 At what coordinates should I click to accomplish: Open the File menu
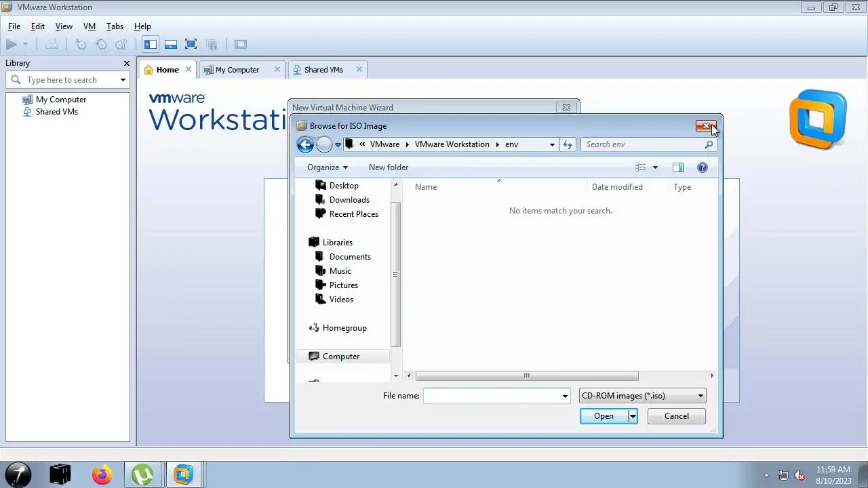pos(14,26)
